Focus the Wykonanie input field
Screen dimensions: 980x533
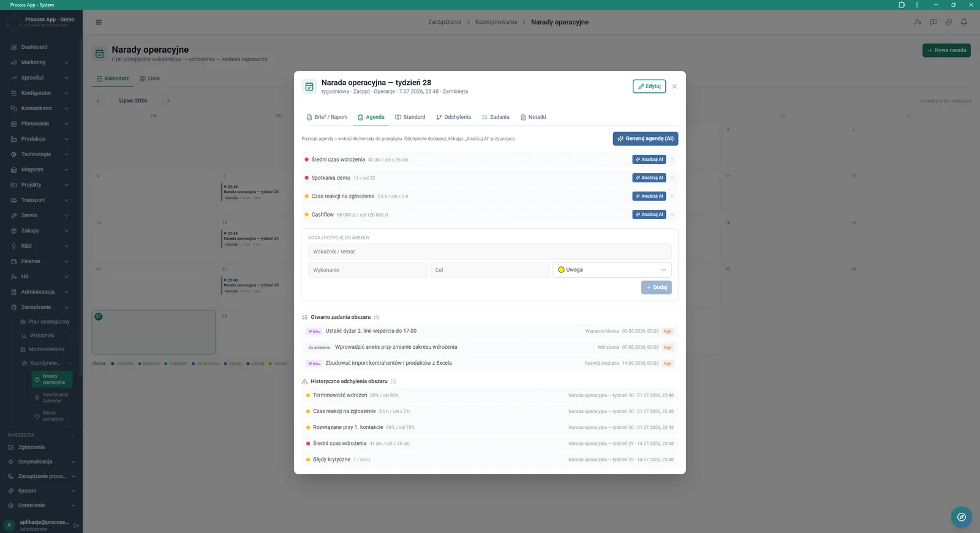(367, 270)
